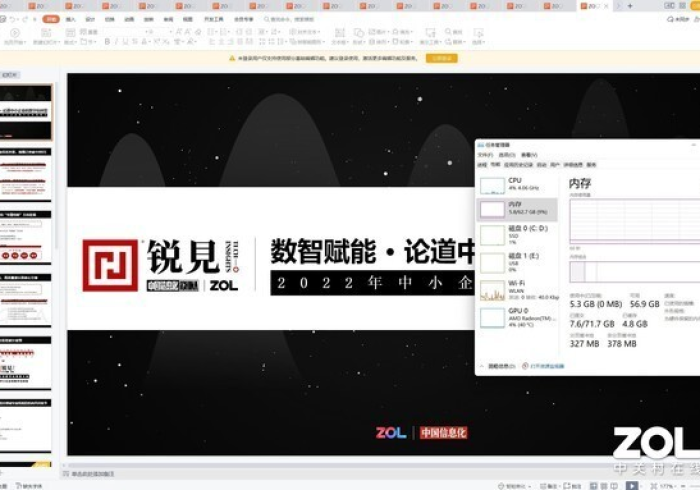Switch to normal view icon in status bar
This screenshot has height=490, width=700.
click(x=594, y=486)
